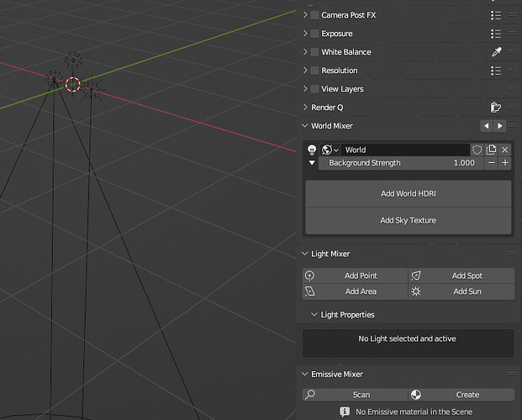Click the Render Q clipboard icon
The image size is (522, 420).
click(496, 108)
